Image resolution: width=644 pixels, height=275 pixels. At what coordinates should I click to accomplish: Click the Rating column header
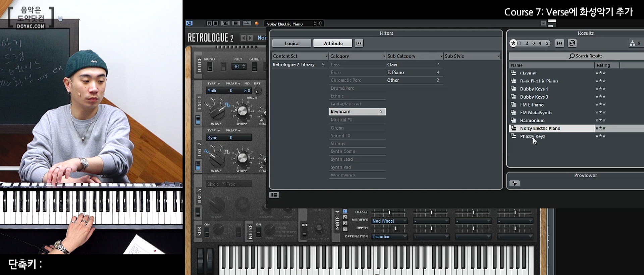click(607, 65)
